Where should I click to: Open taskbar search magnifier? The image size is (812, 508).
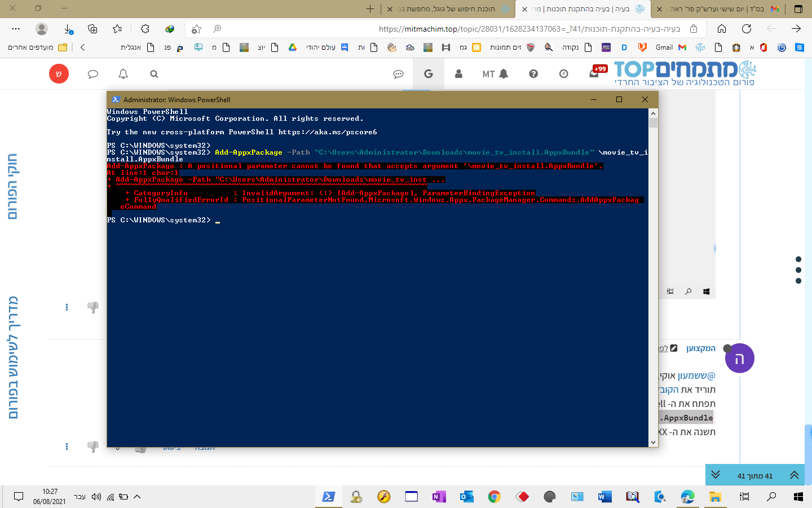coord(771,497)
